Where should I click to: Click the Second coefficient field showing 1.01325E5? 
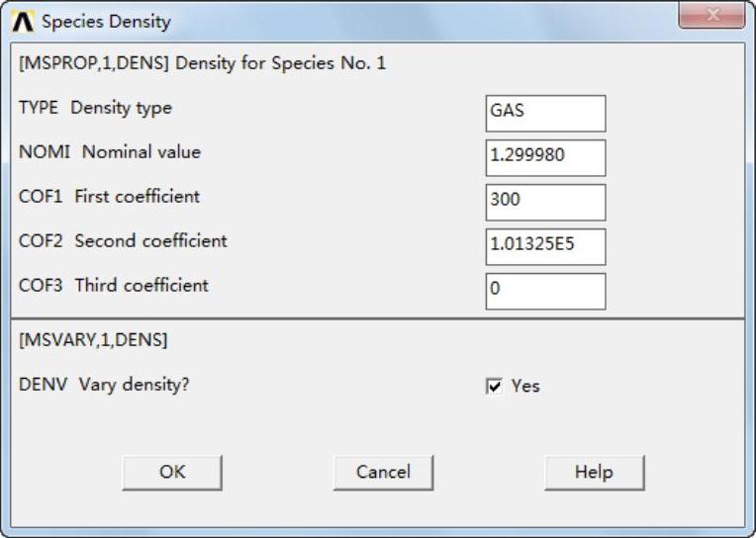(545, 247)
